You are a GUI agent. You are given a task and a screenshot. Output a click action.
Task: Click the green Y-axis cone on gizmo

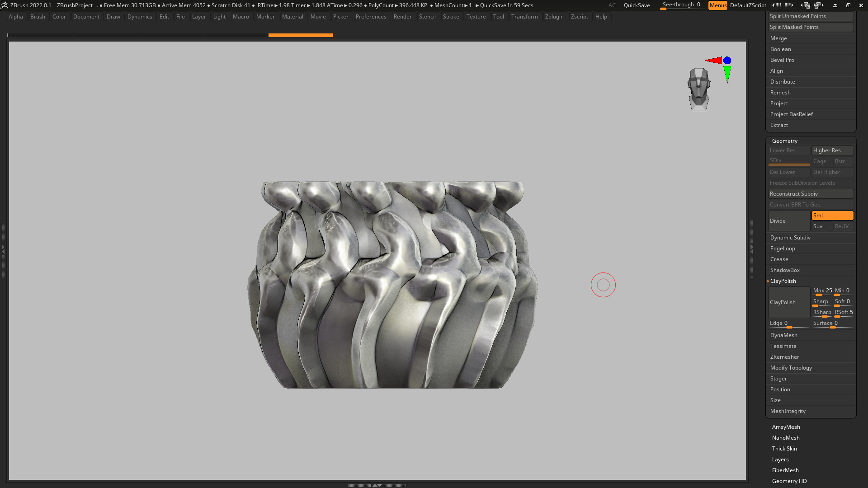tap(727, 74)
